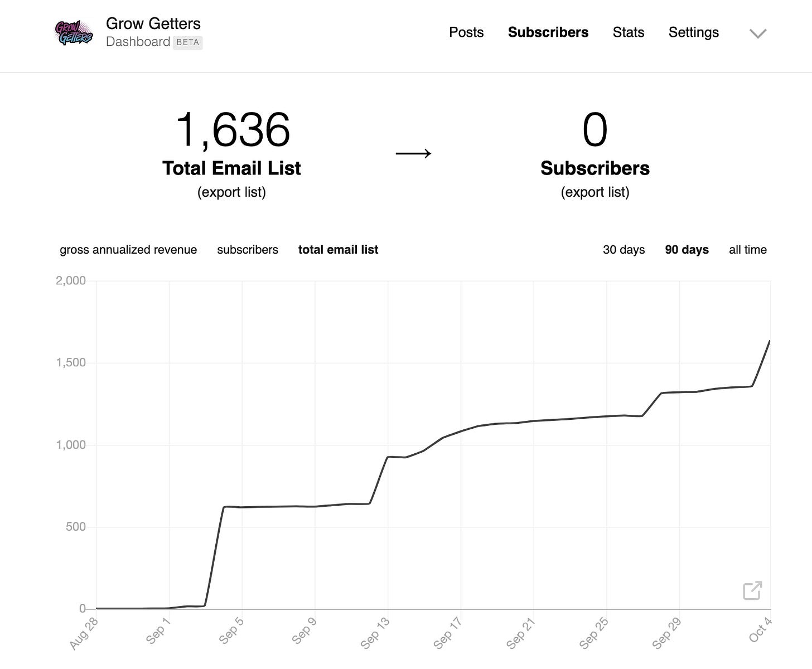Click the BETA badge beside Dashboard
The height and width of the screenshot is (669, 812).
pos(187,42)
